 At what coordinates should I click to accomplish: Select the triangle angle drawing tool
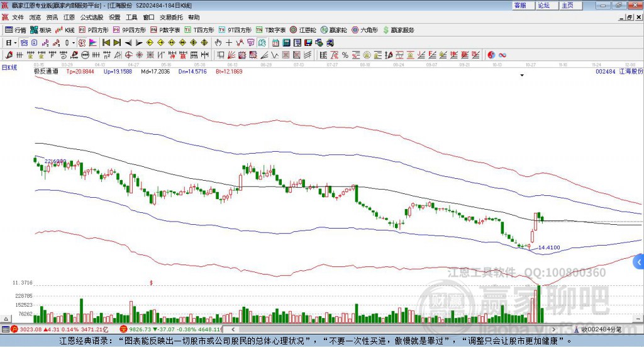point(118,55)
